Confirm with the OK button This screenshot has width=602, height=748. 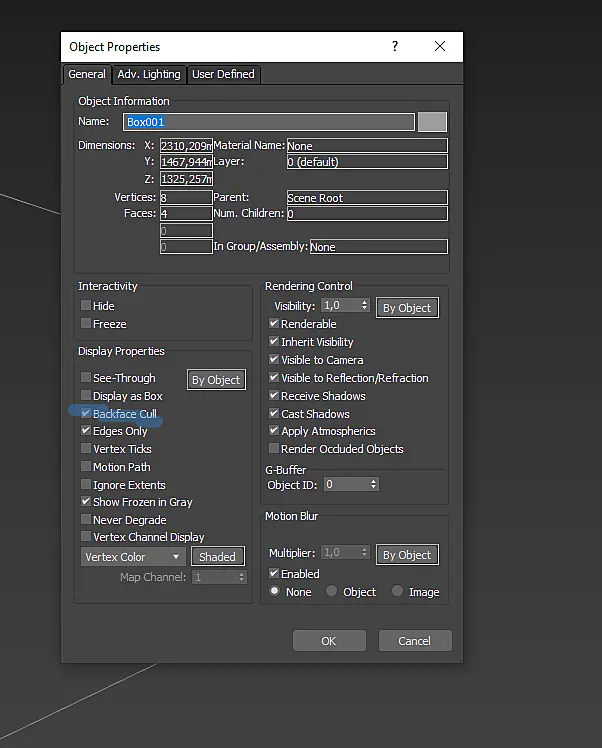[329, 641]
